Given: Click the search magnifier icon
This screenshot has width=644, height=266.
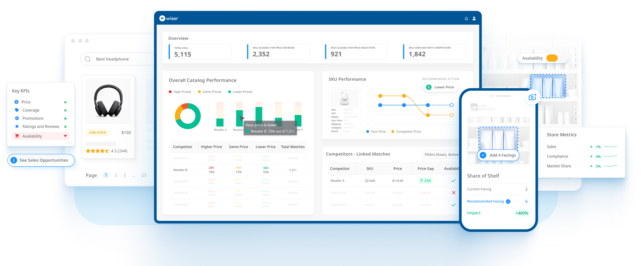Looking at the screenshot, I should pyautogui.click(x=88, y=59).
